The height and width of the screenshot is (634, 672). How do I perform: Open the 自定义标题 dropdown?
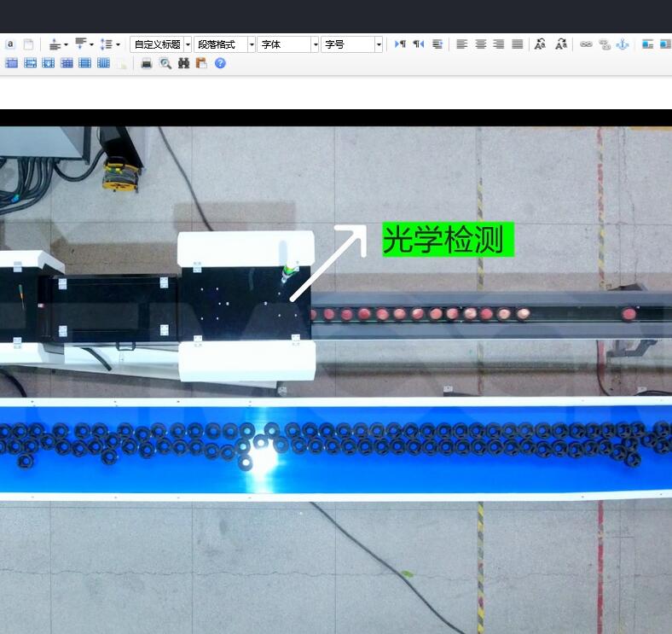point(188,44)
